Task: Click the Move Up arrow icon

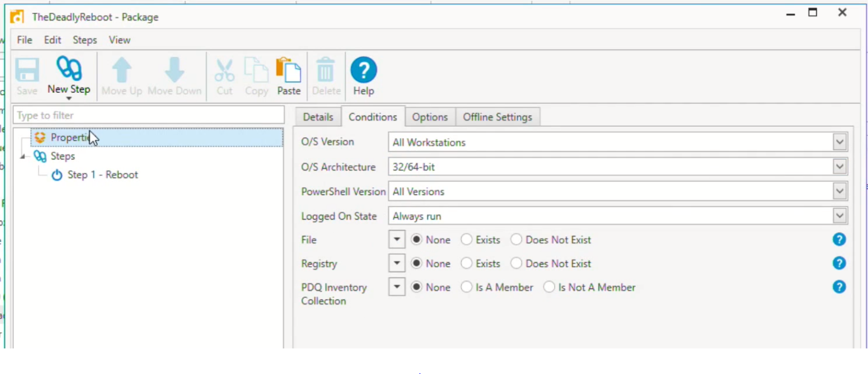Action: pos(122,70)
